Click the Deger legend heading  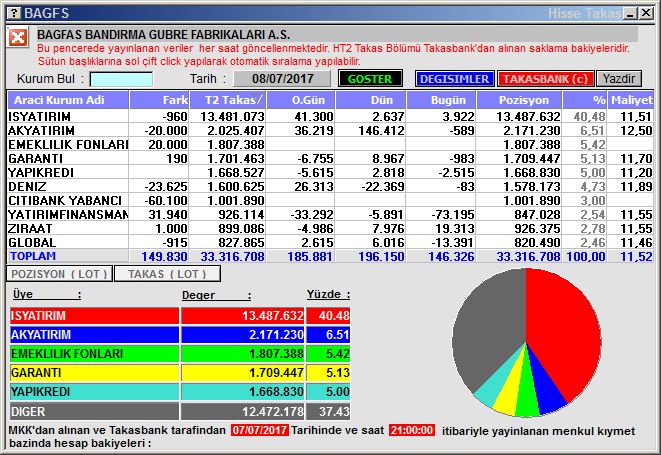coord(216,295)
